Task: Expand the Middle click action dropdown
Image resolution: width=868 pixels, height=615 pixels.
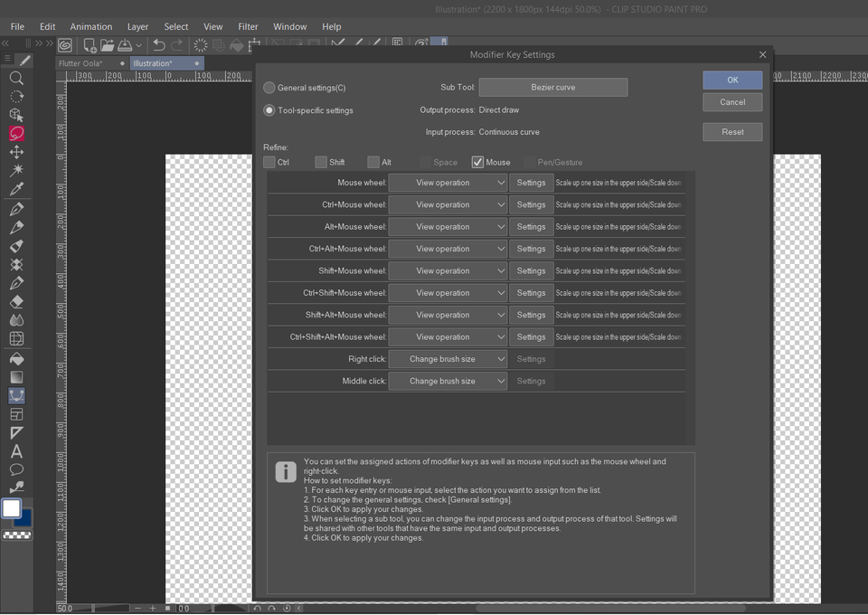Action: [x=448, y=381]
